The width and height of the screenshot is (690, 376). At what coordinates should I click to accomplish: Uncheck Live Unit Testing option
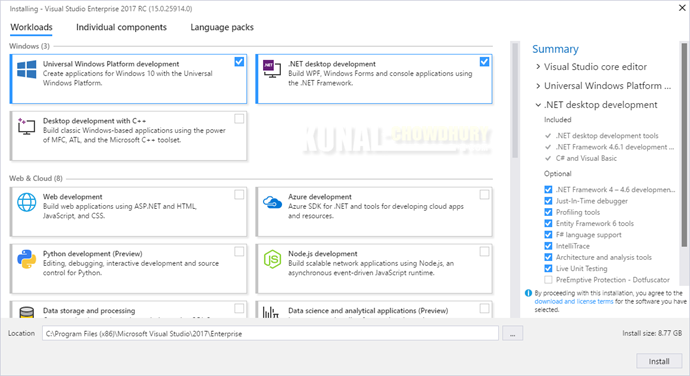(548, 269)
